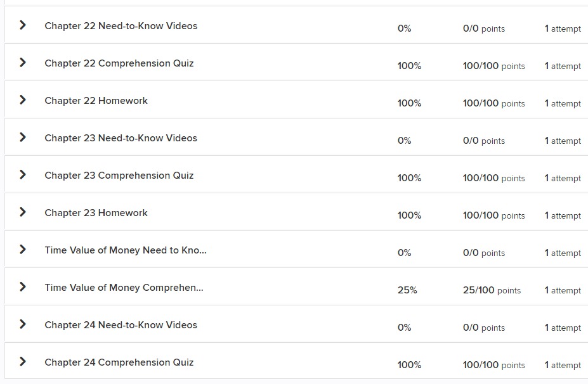
Task: Click the 25/100 points score
Action: point(492,290)
